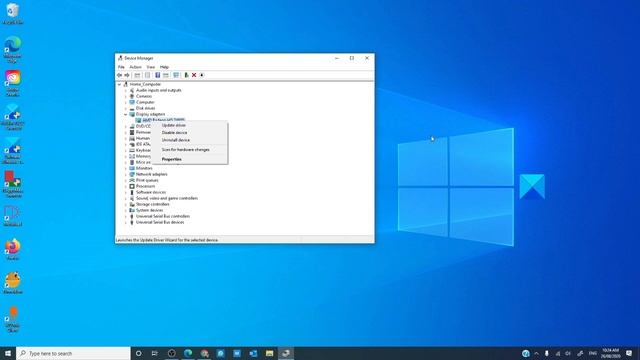Click the blue Help icon in the toolbar

click(x=157, y=75)
